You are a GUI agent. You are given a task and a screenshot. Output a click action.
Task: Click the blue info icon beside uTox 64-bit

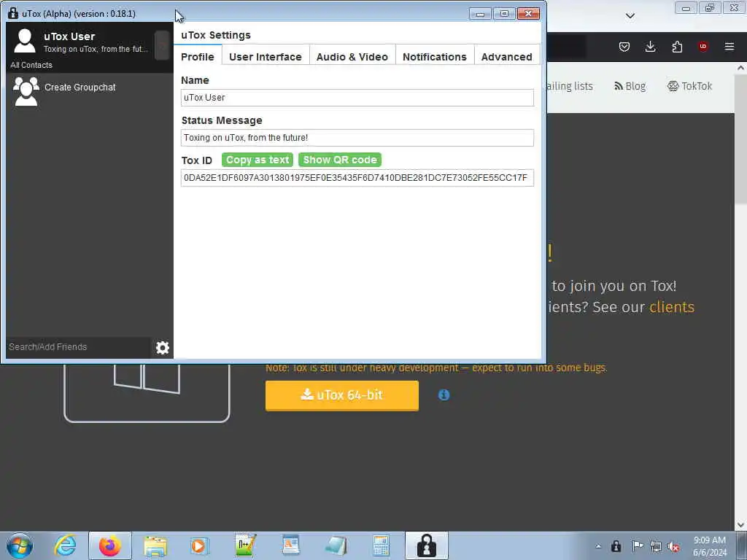point(444,394)
